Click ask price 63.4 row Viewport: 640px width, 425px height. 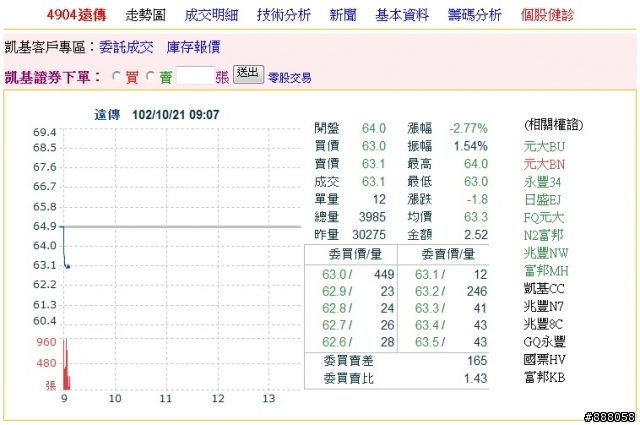pyautogui.click(x=451, y=325)
